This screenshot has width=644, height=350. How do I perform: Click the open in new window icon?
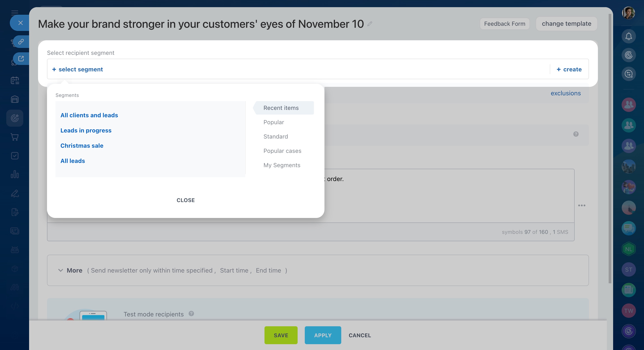[21, 58]
